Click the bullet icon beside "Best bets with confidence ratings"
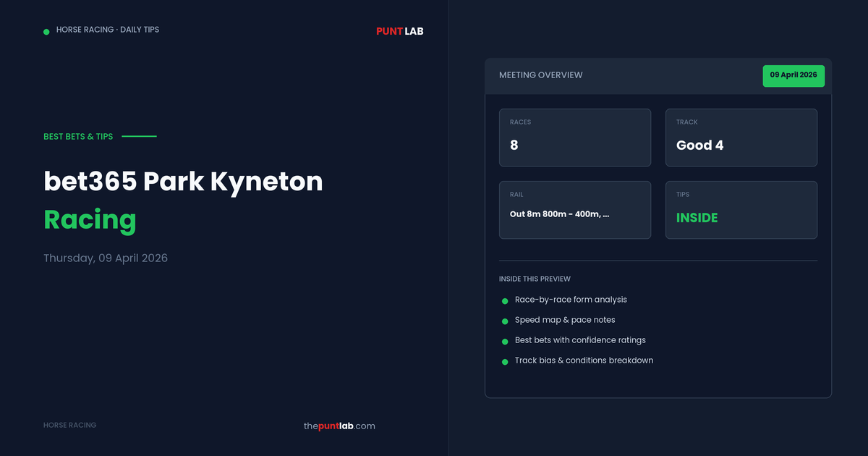Image resolution: width=868 pixels, height=456 pixels. point(503,340)
